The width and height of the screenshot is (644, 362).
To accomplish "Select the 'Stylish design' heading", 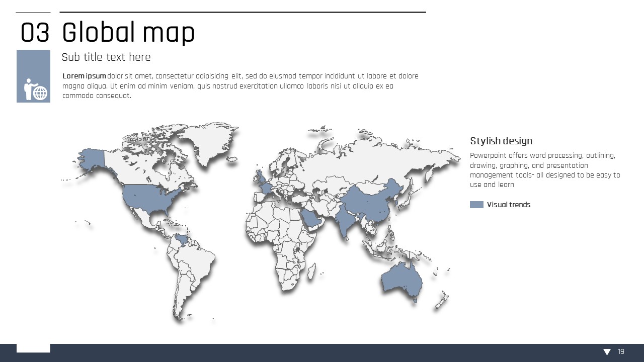I will (x=501, y=141).
